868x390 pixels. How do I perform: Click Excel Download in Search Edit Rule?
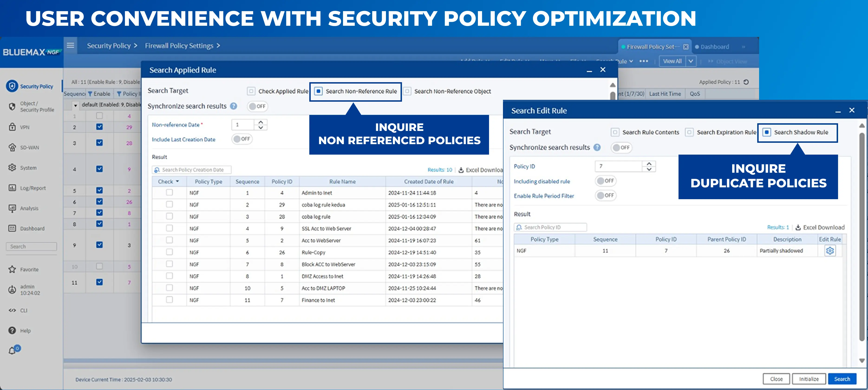(x=820, y=227)
